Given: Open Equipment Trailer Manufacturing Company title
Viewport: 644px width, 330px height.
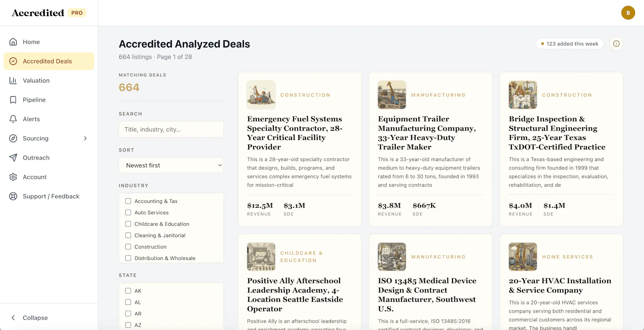Looking at the screenshot, I should (427, 133).
